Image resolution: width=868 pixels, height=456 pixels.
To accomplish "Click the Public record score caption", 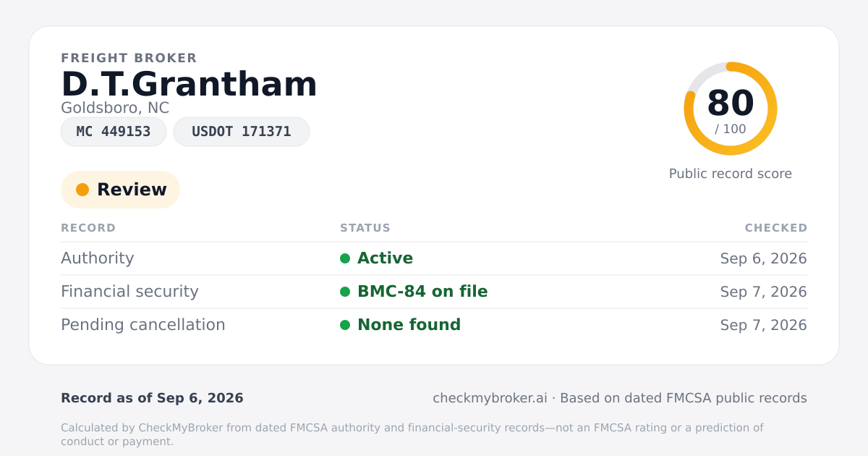I will click(731, 174).
